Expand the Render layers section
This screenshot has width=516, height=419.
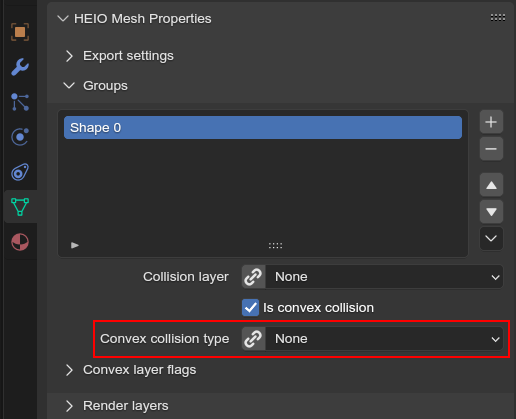point(69,406)
